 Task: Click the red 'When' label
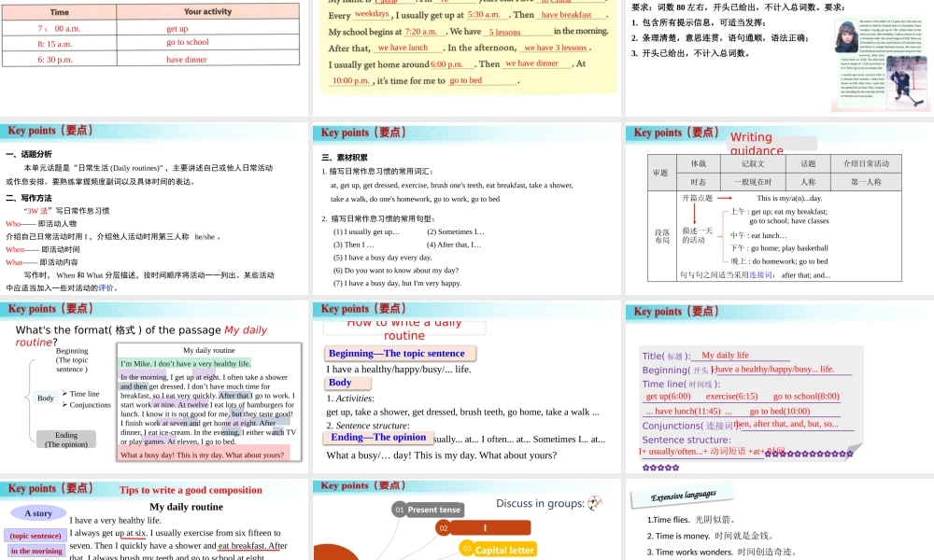(x=15, y=249)
